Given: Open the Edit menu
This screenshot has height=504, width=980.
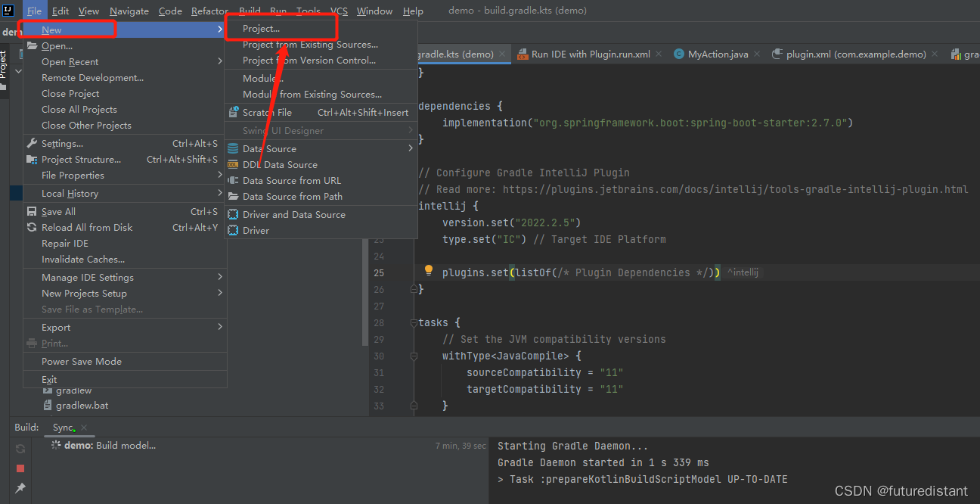Looking at the screenshot, I should pyautogui.click(x=60, y=11).
